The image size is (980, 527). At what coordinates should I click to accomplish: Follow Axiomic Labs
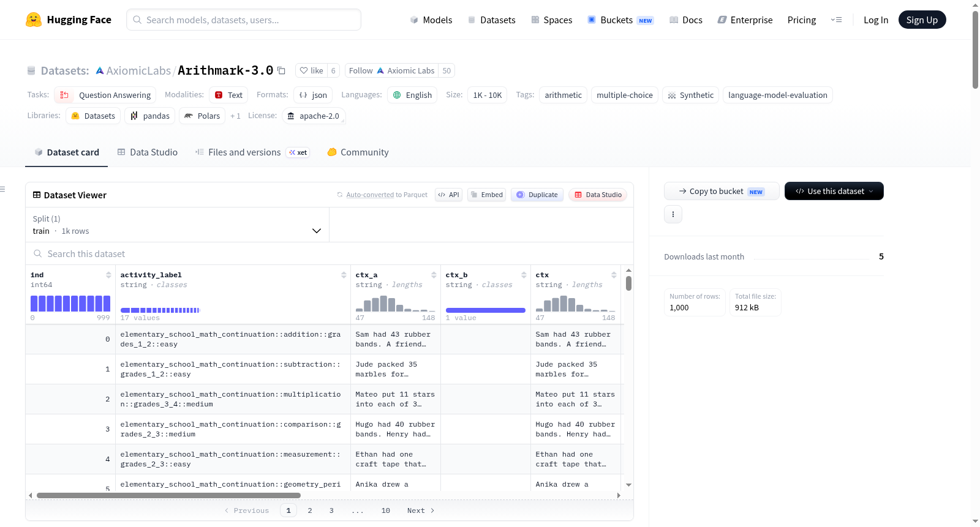391,70
